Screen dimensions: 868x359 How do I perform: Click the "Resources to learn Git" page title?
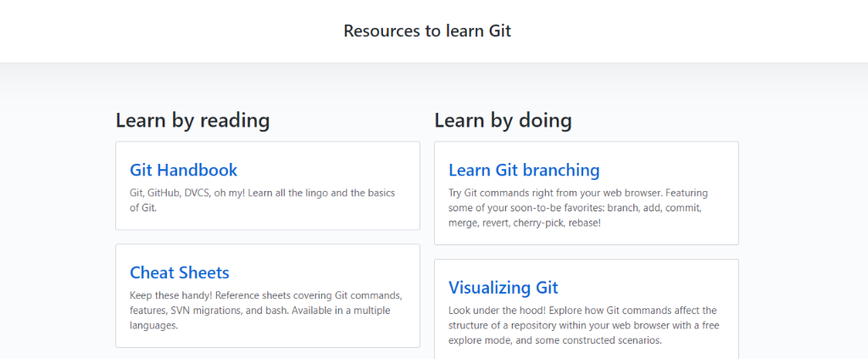(427, 31)
